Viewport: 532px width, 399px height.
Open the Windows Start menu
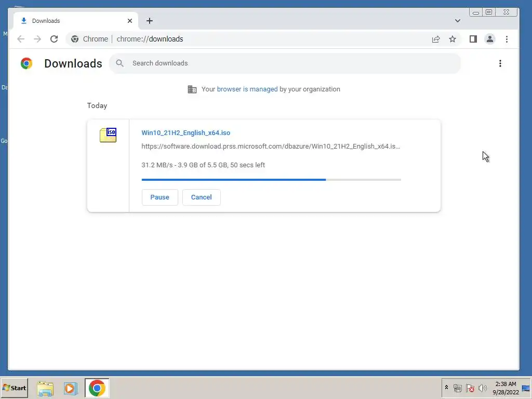point(14,388)
